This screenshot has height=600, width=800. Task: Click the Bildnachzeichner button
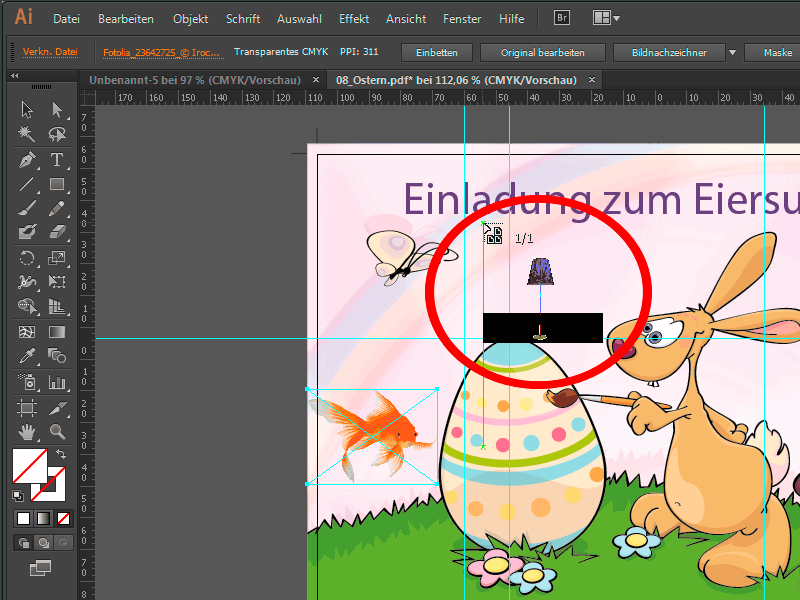tap(669, 53)
